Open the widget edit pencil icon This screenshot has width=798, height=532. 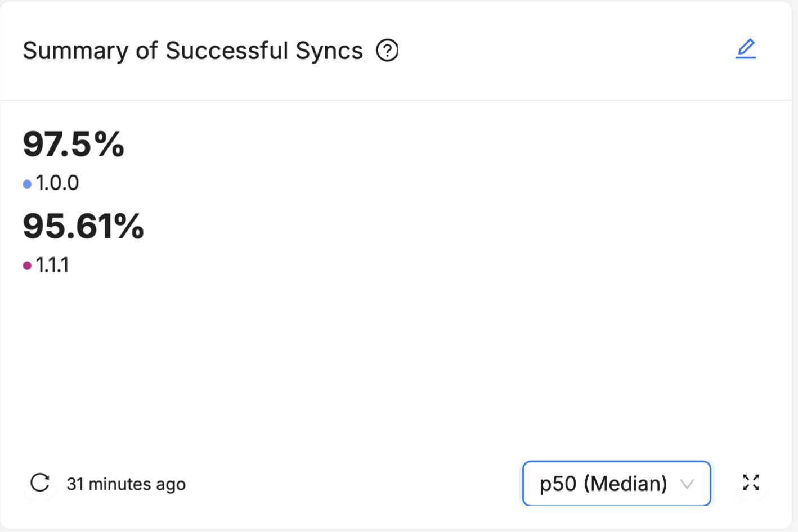click(x=746, y=49)
